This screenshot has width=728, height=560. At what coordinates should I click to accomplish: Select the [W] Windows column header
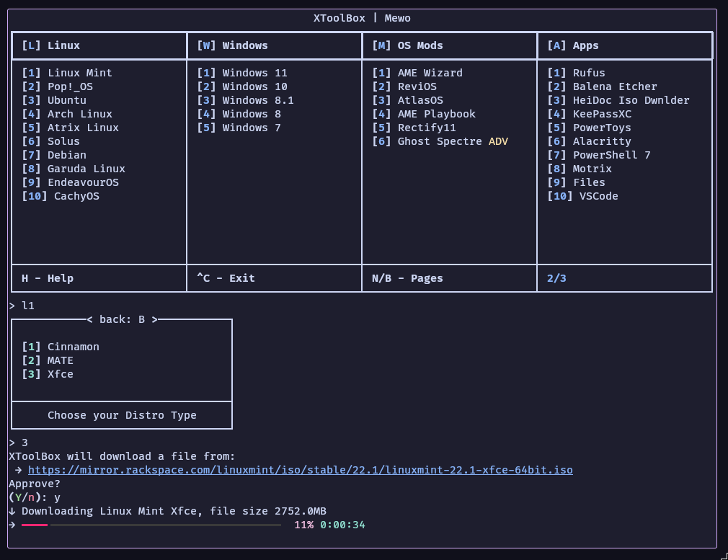(x=232, y=45)
